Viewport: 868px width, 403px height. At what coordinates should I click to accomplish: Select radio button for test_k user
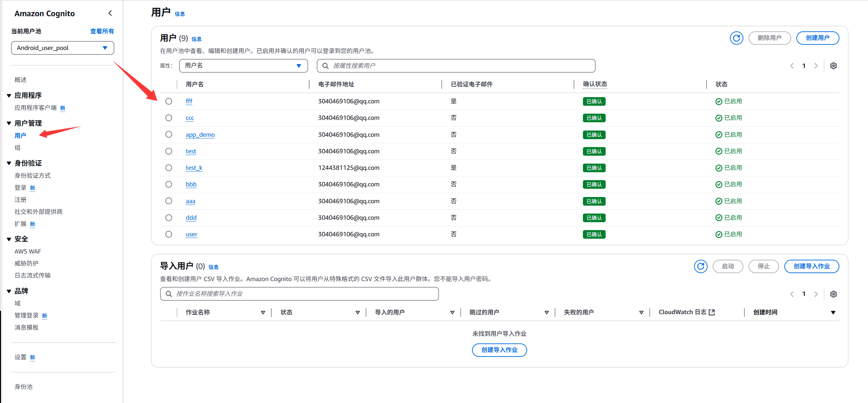169,168
